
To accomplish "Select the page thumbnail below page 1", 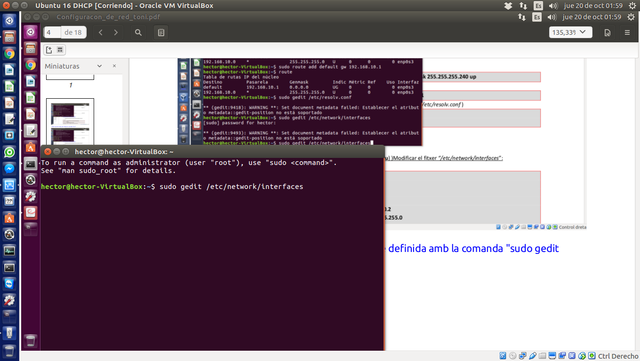I will pyautogui.click(x=70, y=122).
